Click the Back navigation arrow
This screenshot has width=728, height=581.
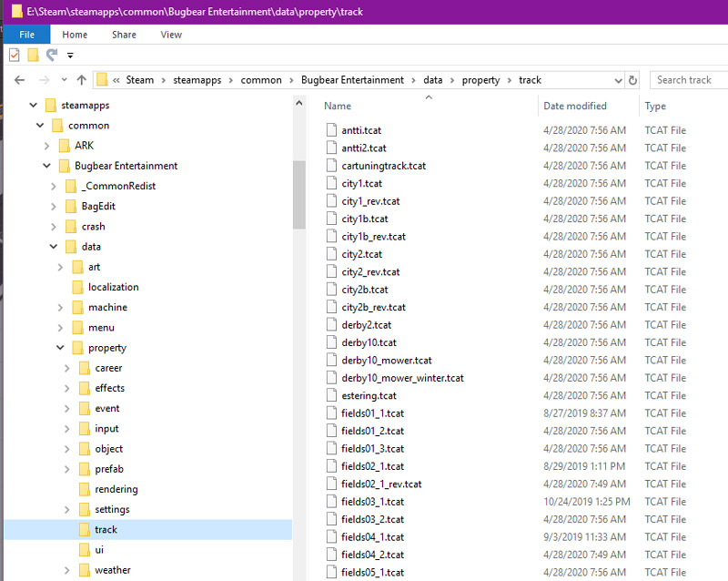19,80
